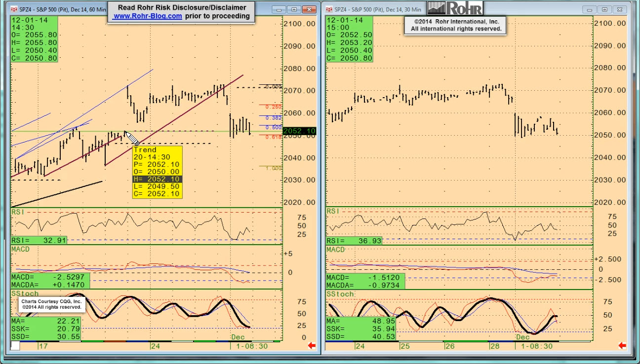Select highlighted H= 2052.10 row in Trend tooltip

pos(157,179)
